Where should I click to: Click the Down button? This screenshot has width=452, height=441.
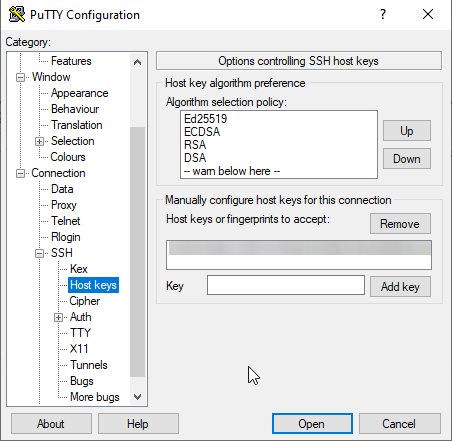pos(407,159)
